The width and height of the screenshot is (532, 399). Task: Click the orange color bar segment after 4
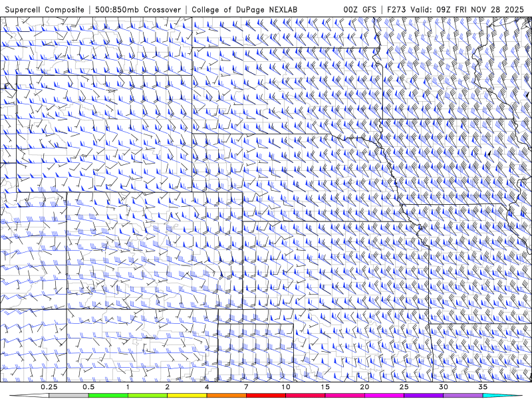[226, 396]
